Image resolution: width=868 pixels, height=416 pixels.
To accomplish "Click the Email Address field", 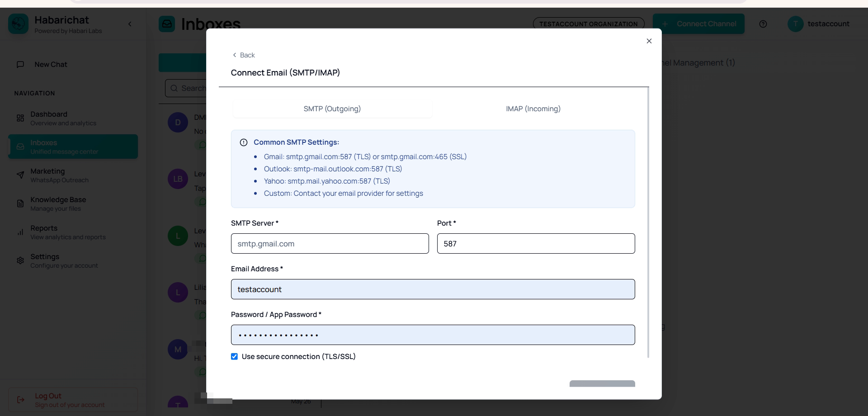I will 433,289.
